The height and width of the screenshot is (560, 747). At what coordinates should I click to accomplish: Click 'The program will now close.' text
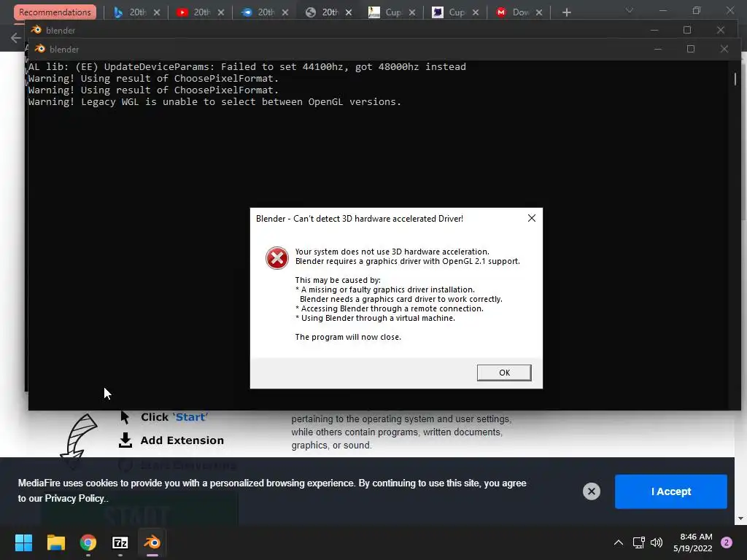click(348, 337)
